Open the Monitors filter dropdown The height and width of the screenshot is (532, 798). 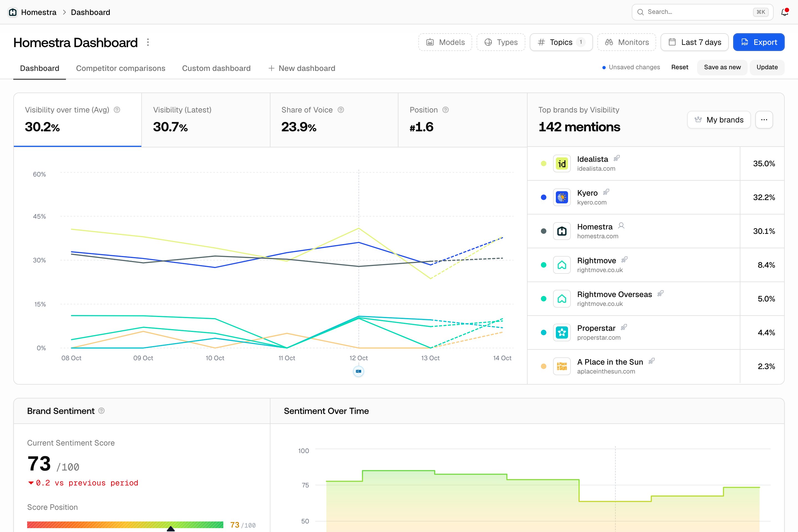(x=627, y=42)
